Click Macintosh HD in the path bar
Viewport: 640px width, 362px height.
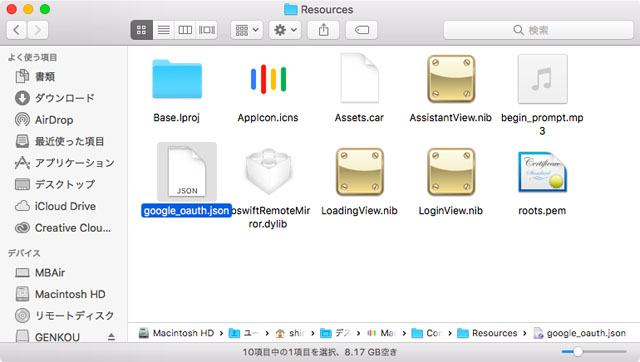point(176,333)
